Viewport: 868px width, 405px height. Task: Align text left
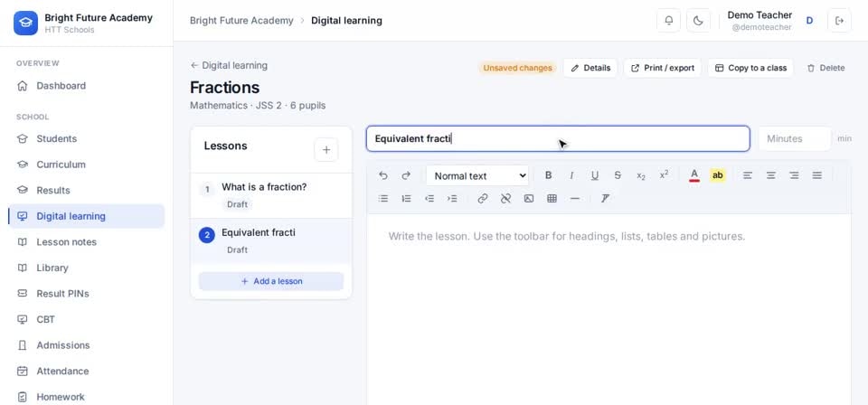pyautogui.click(x=748, y=175)
